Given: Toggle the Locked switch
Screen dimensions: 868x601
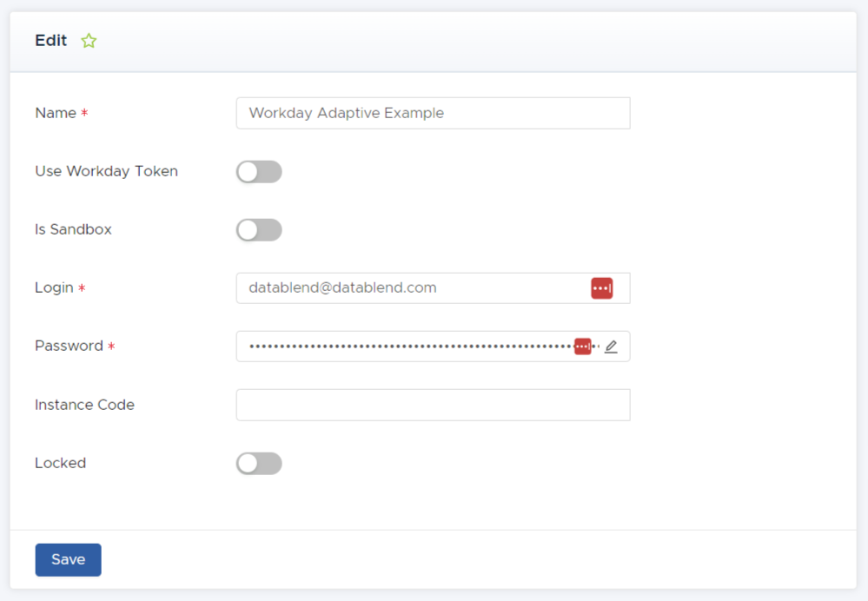Looking at the screenshot, I should click(259, 464).
